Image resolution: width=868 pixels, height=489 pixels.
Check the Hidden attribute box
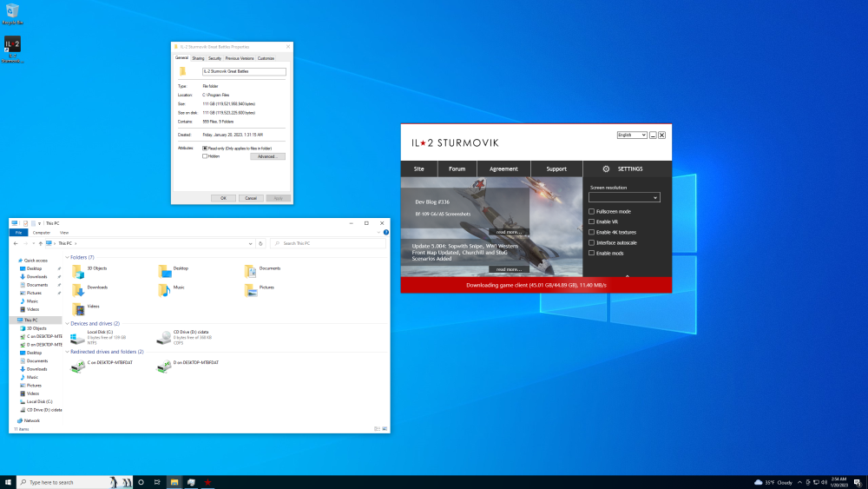click(x=205, y=156)
